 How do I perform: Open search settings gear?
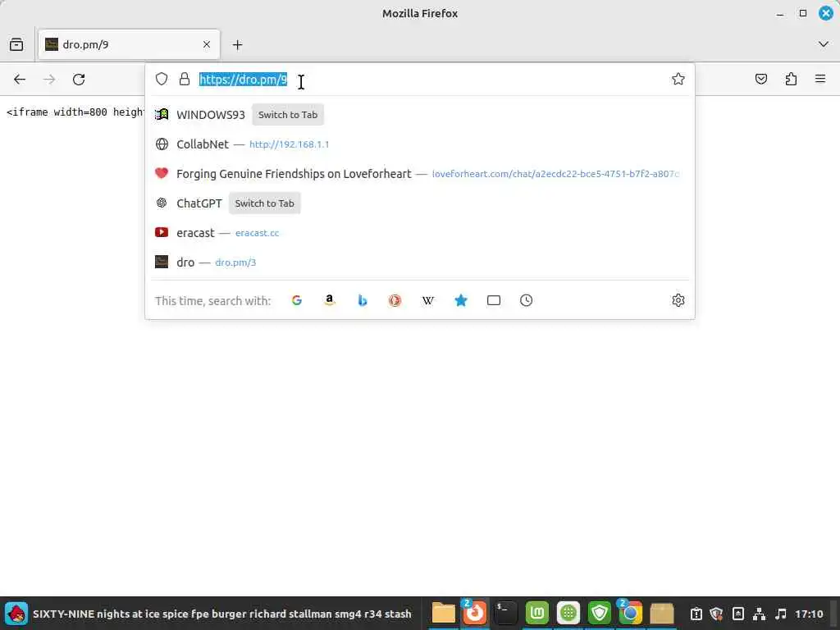tap(678, 300)
